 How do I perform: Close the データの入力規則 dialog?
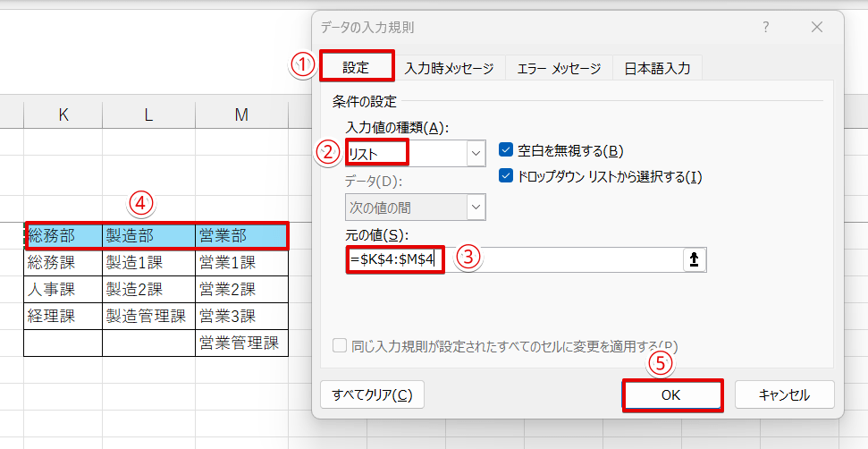[816, 28]
